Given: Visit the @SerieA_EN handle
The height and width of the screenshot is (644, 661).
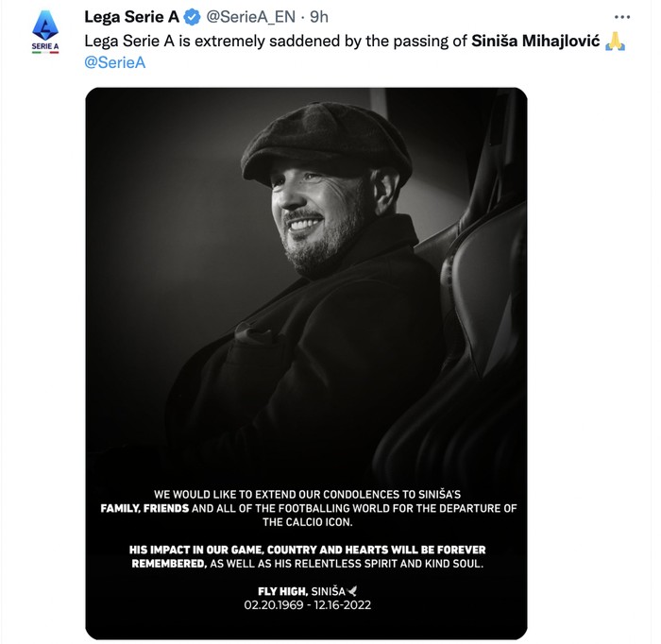Looking at the screenshot, I should pyautogui.click(x=246, y=18).
